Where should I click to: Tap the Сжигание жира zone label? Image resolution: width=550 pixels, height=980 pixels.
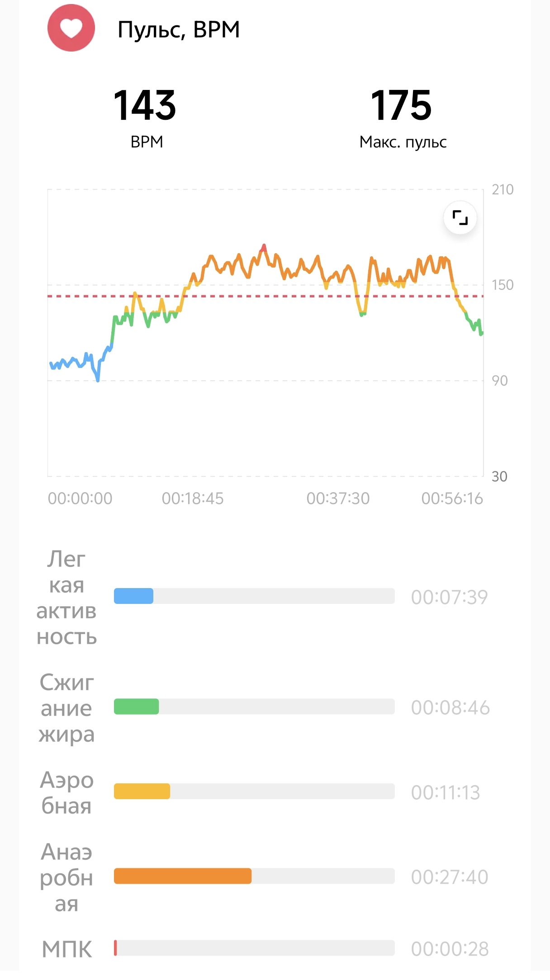66,708
